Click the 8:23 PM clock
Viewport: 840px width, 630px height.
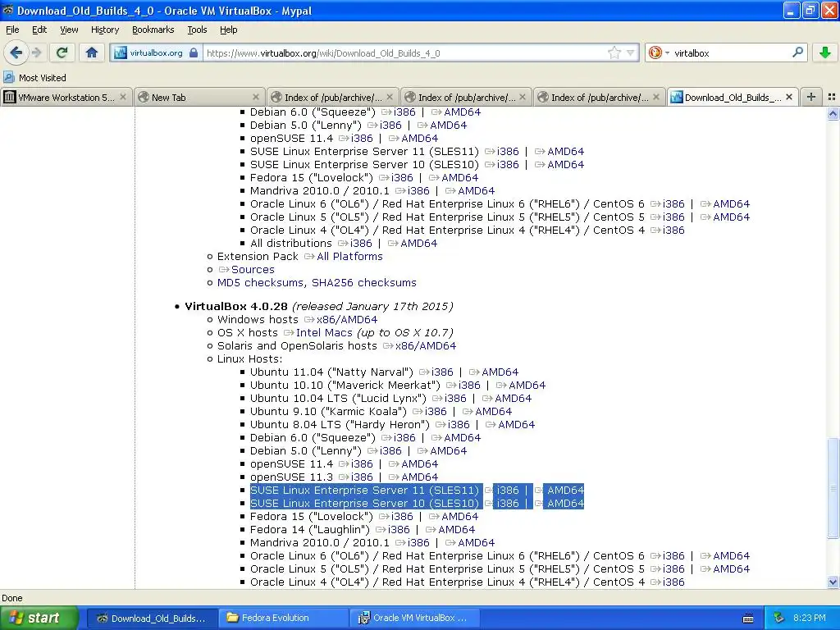tap(810, 618)
